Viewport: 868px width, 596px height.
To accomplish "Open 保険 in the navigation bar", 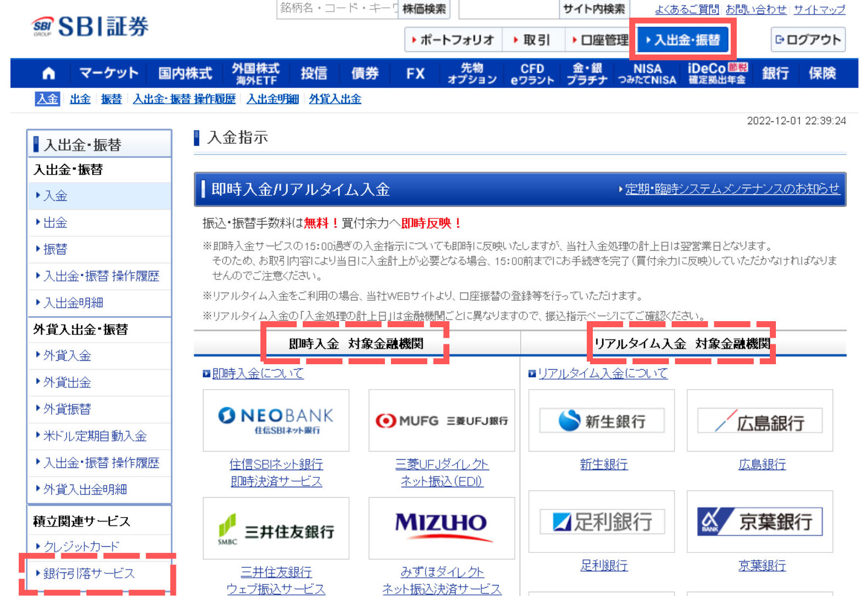I will (x=822, y=73).
